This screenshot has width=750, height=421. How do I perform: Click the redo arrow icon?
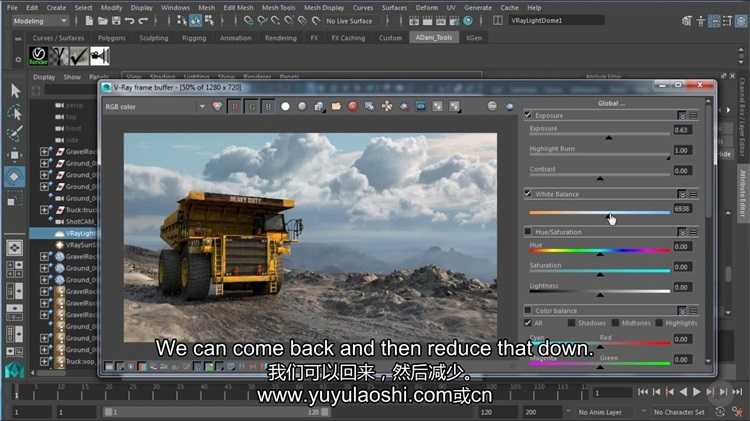(143, 21)
